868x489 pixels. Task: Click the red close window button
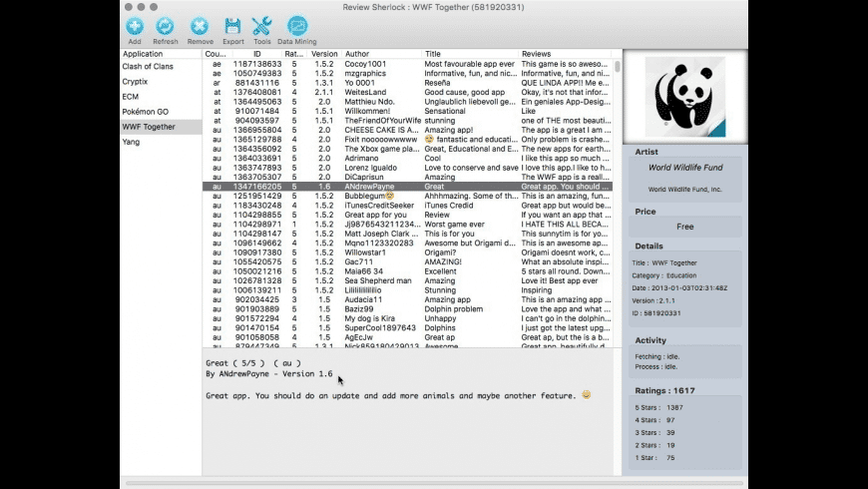tap(130, 5)
